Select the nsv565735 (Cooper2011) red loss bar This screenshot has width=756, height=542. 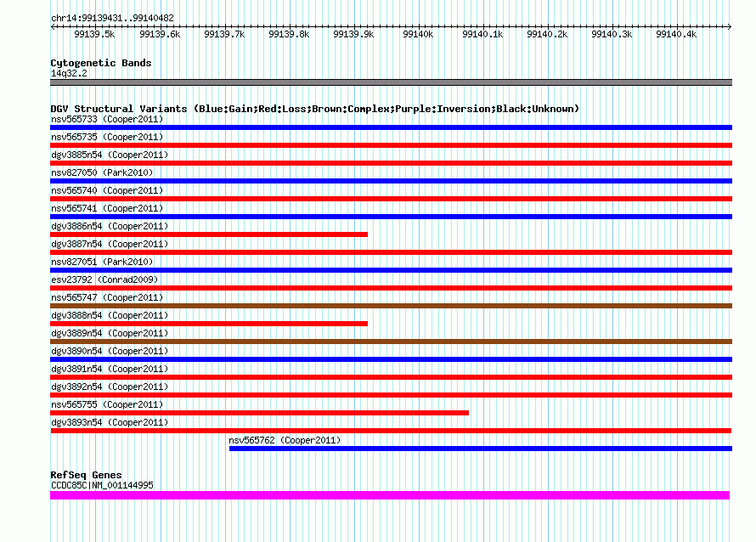(x=391, y=145)
